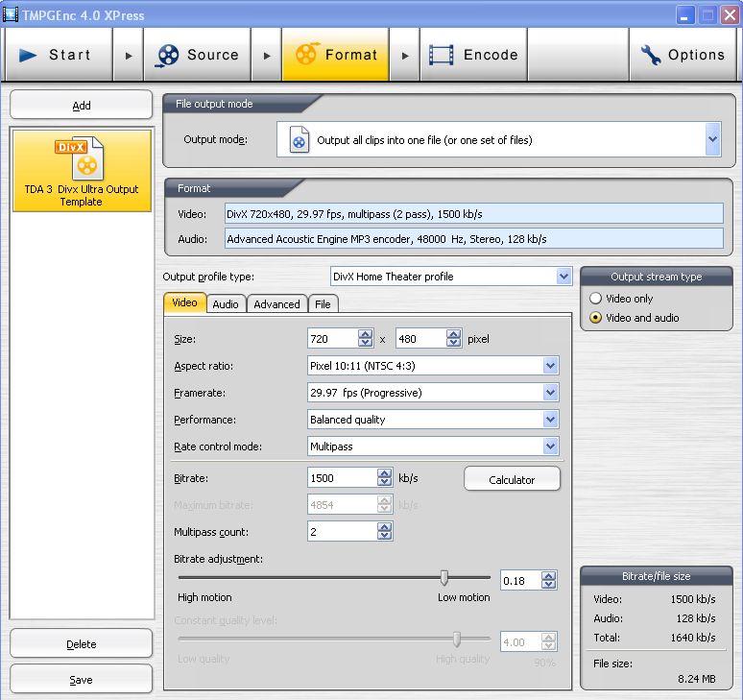
Task: Click the output mode file icon
Action: coord(299,139)
